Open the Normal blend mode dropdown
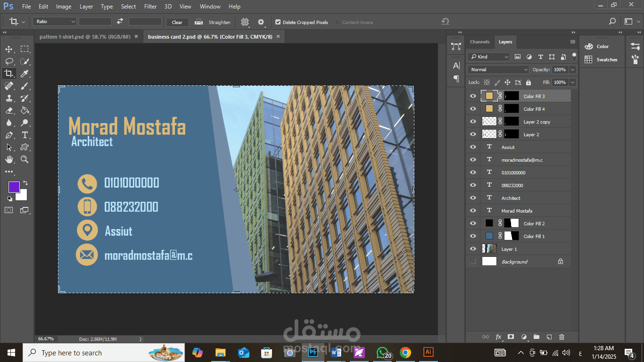This screenshot has width=644, height=362. 498,70
